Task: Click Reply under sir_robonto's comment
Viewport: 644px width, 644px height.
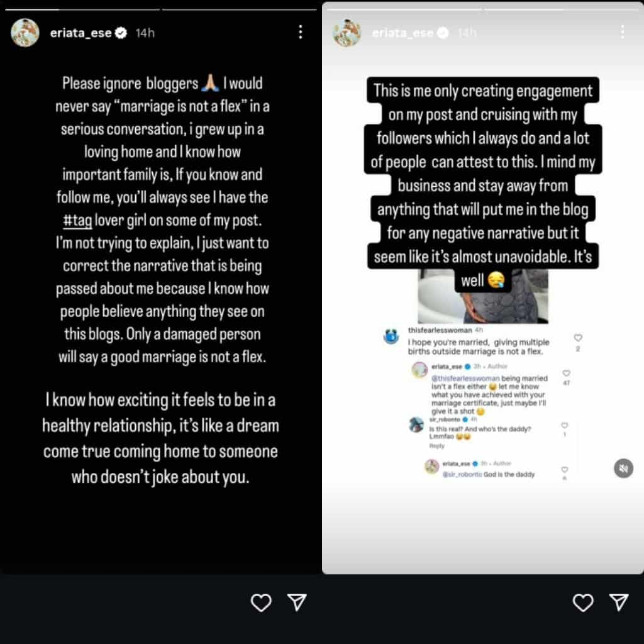Action: tap(436, 446)
